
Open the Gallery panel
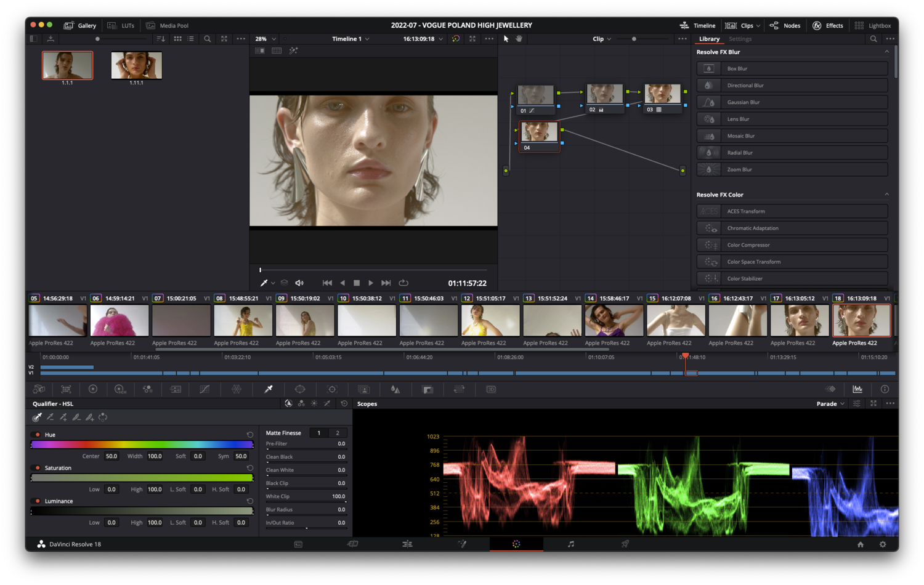(80, 26)
